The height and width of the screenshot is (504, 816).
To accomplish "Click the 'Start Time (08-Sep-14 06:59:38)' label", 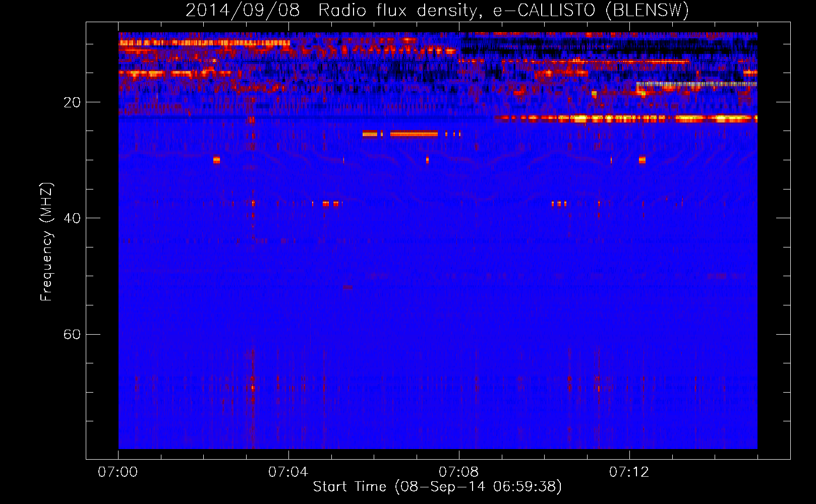I will pos(437,487).
